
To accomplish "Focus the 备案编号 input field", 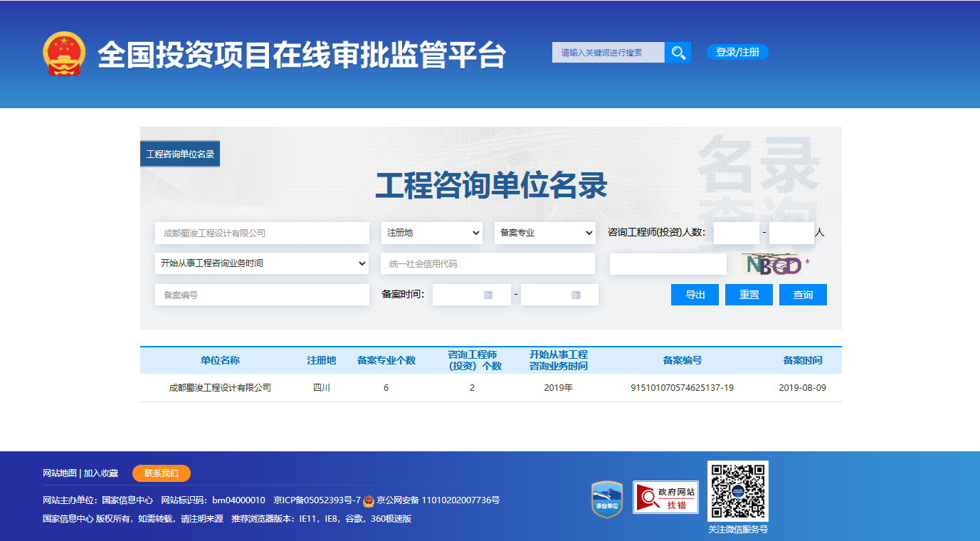I will tap(262, 295).
